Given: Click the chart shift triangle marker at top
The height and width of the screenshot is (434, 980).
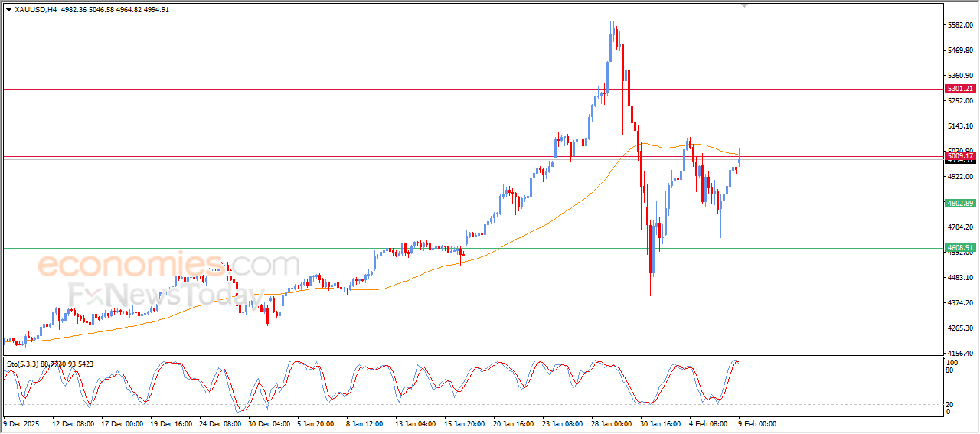Looking at the screenshot, I should click(743, 6).
